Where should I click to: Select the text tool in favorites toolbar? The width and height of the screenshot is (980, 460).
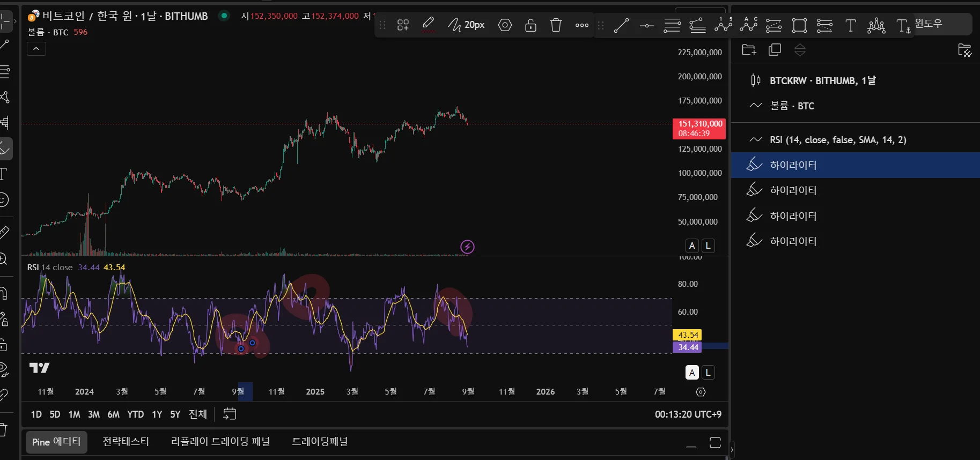(850, 25)
